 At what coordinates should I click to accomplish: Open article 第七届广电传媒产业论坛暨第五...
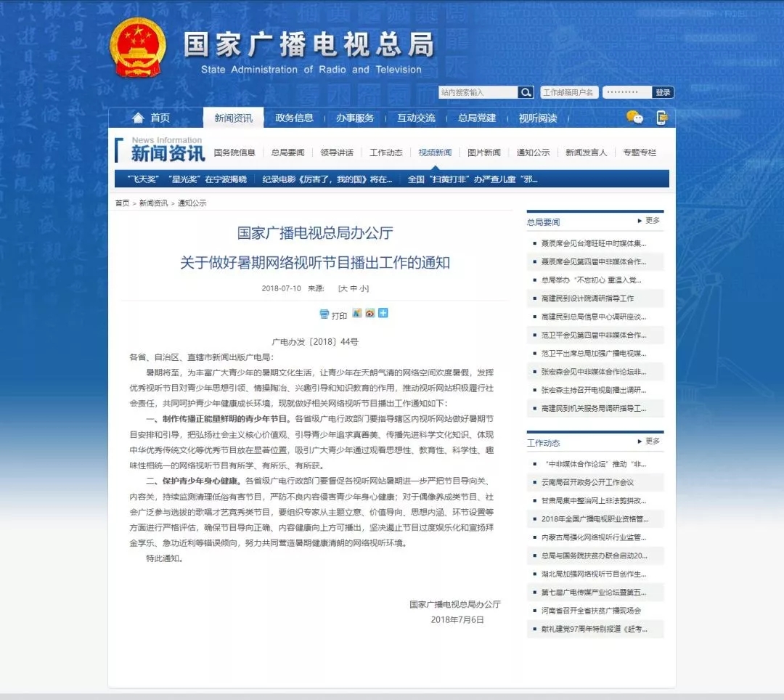click(594, 593)
